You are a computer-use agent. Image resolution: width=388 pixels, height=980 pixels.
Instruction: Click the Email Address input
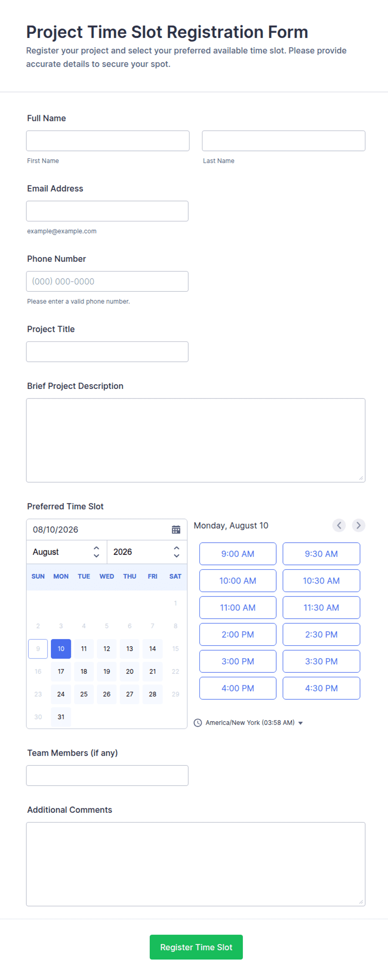107,211
